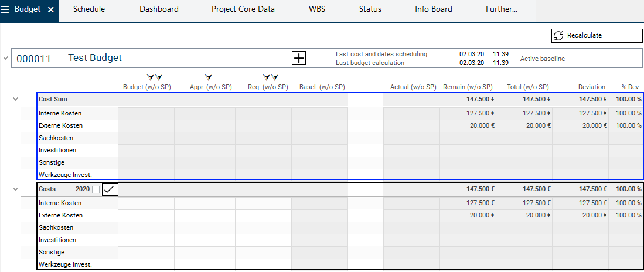Click Budget cell for Interne Kosten in Costs 2020
Image resolution: width=644 pixels, height=272 pixels.
click(146, 203)
